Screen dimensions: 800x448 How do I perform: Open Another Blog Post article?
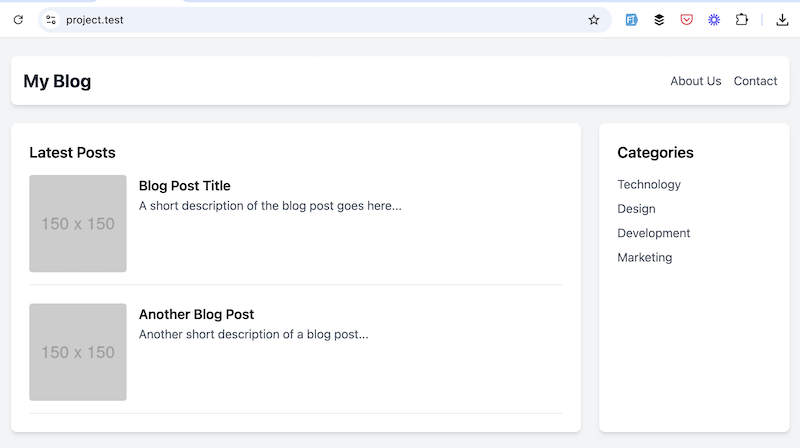pyautogui.click(x=196, y=314)
